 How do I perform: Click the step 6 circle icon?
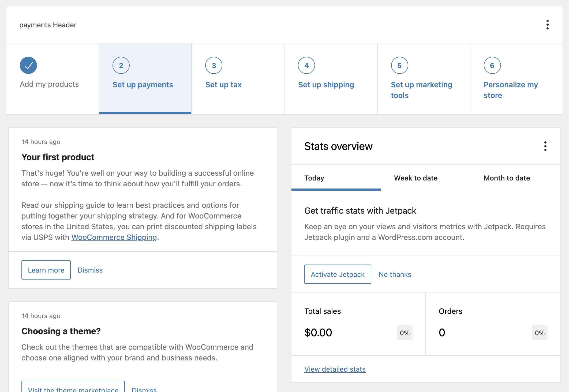click(x=492, y=65)
